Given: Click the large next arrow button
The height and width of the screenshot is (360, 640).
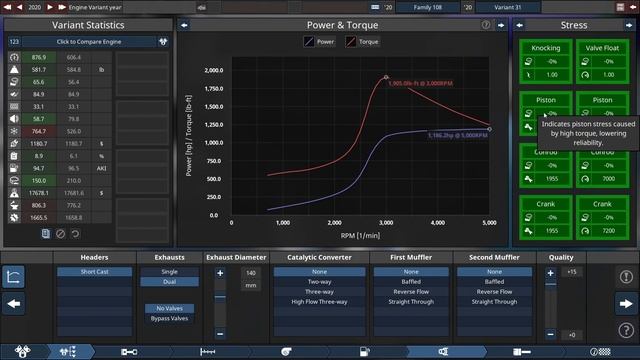Looking at the screenshot, I should (x=626, y=304).
